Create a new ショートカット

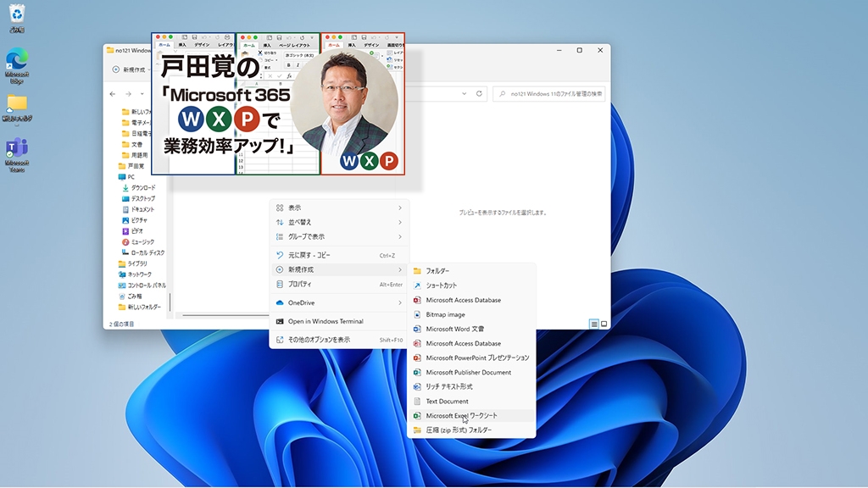(471, 286)
